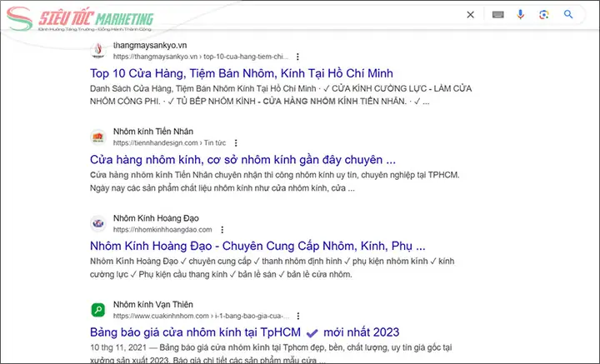Click the blue magnifying glass search button

[568, 14]
